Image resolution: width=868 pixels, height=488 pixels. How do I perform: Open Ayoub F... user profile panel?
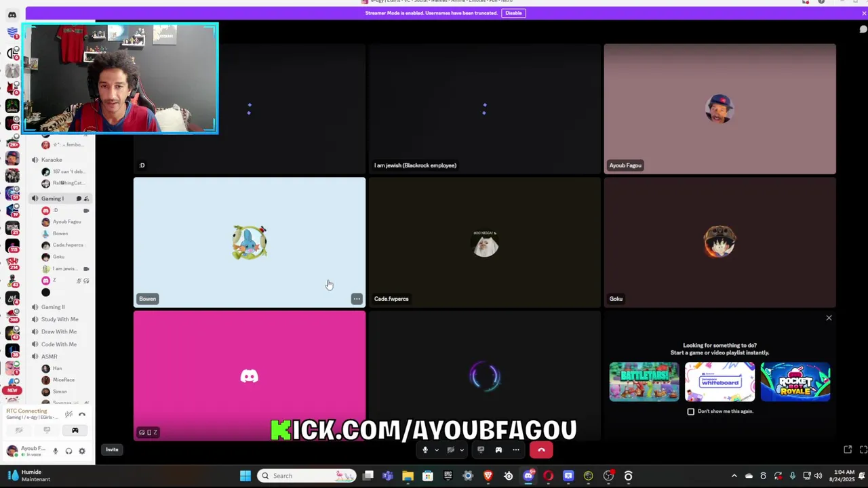pos(26,451)
